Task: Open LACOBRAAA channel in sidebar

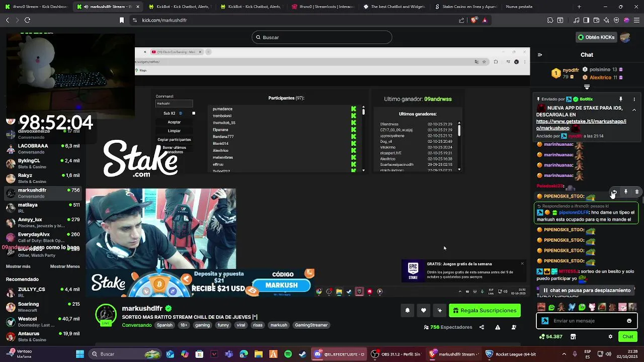Action: click(x=42, y=149)
